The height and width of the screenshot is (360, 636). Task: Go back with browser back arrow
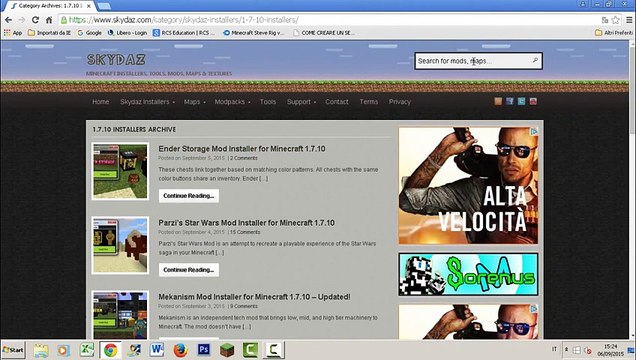[9, 20]
